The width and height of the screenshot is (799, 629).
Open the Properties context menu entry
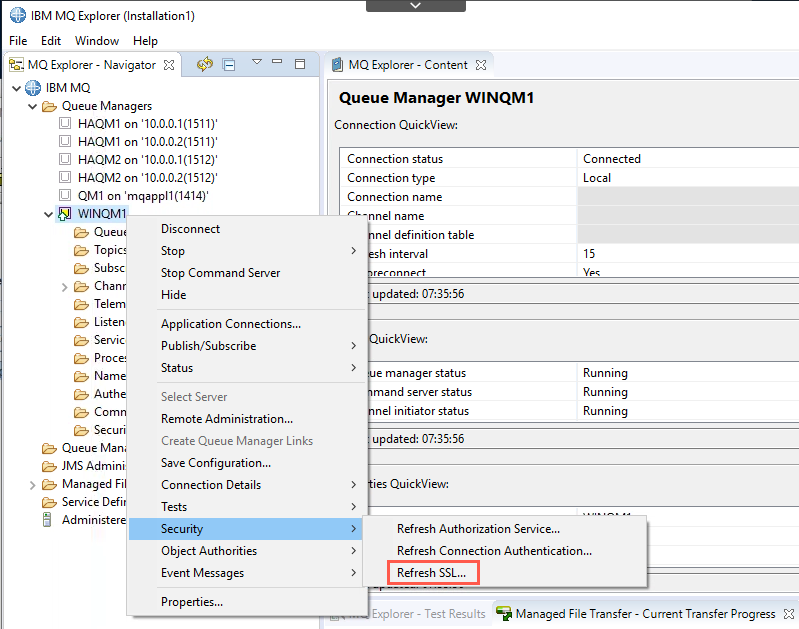pyautogui.click(x=192, y=601)
